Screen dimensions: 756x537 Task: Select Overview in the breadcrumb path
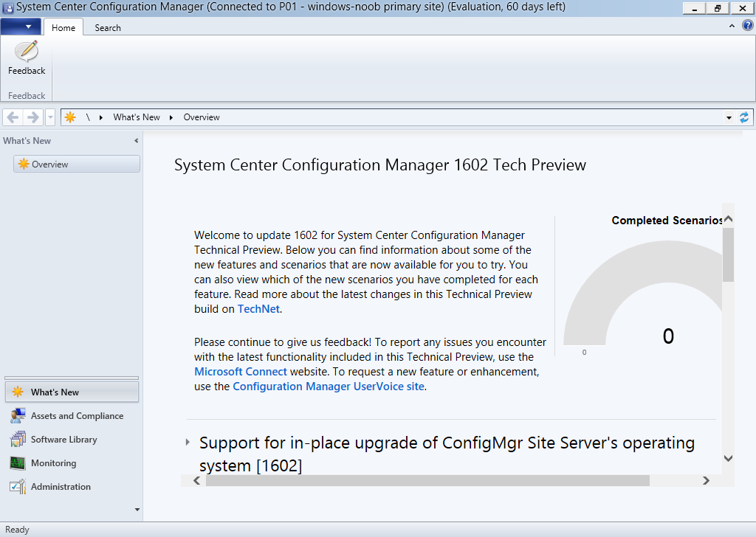tap(202, 117)
